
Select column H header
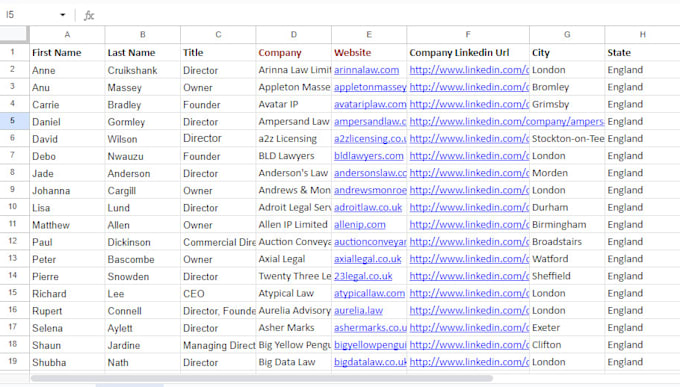642,35
